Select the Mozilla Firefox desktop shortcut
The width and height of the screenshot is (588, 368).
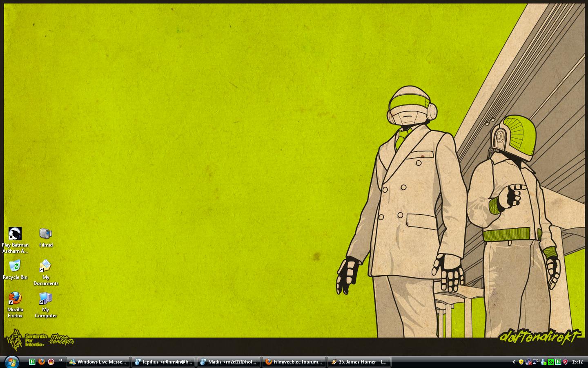point(15,305)
